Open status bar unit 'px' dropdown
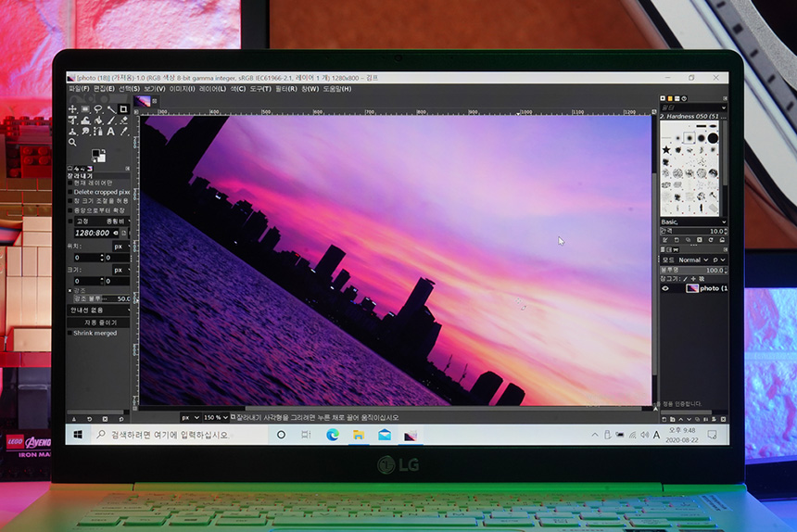This screenshot has height=532, width=797. [190, 417]
